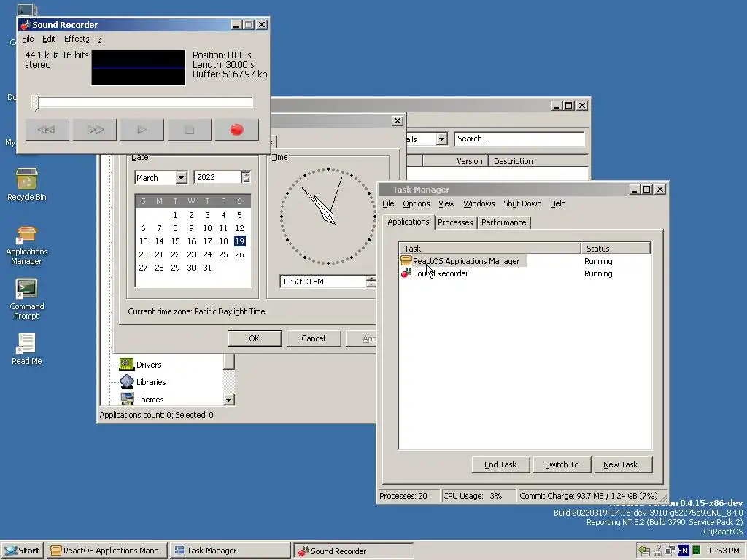747x560 pixels.
Task: Click the time field showing 10:53:03 PM
Action: tap(323, 281)
